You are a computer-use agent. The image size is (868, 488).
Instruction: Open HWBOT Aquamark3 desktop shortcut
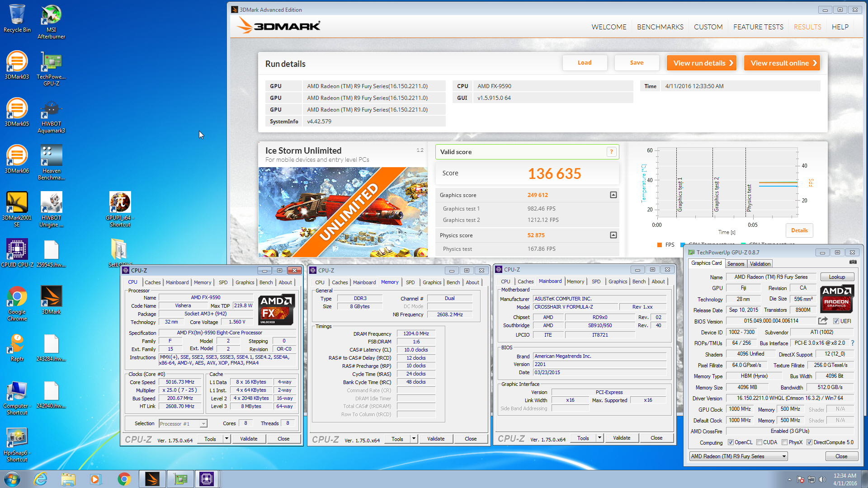tap(51, 116)
